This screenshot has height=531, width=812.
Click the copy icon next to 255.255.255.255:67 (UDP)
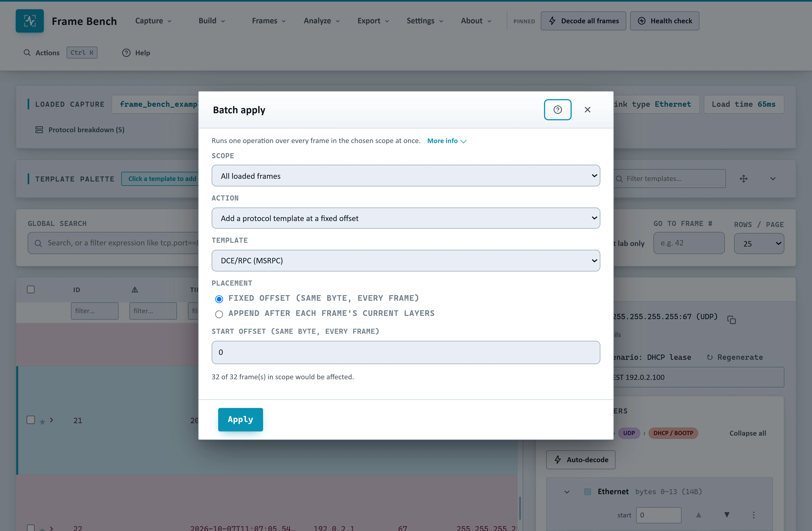(x=732, y=320)
